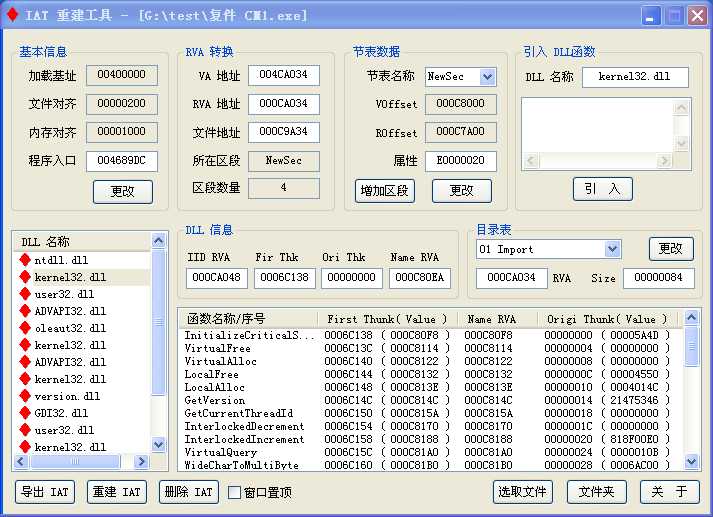The image size is (713, 517).
Task: Click 增加区段 button
Action: coord(385,191)
